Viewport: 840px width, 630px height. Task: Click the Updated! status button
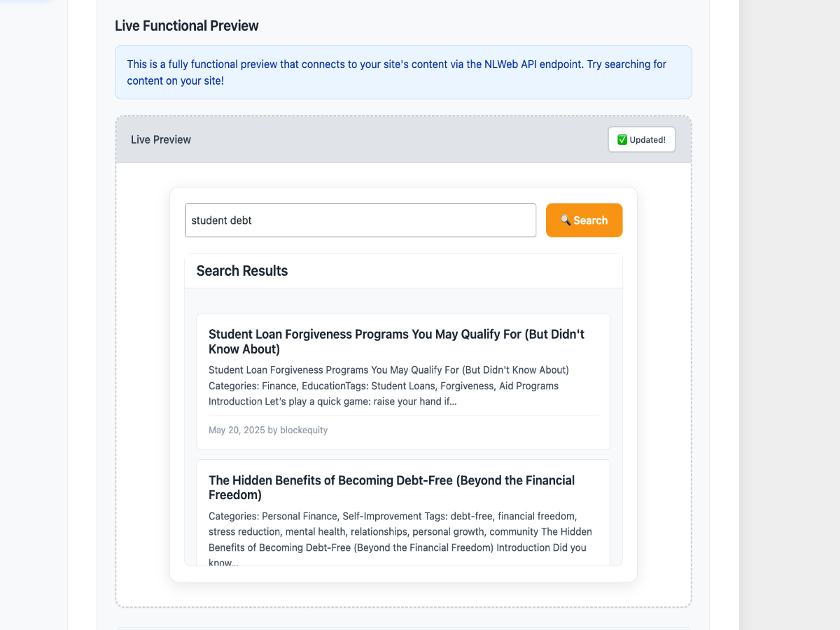click(x=642, y=140)
